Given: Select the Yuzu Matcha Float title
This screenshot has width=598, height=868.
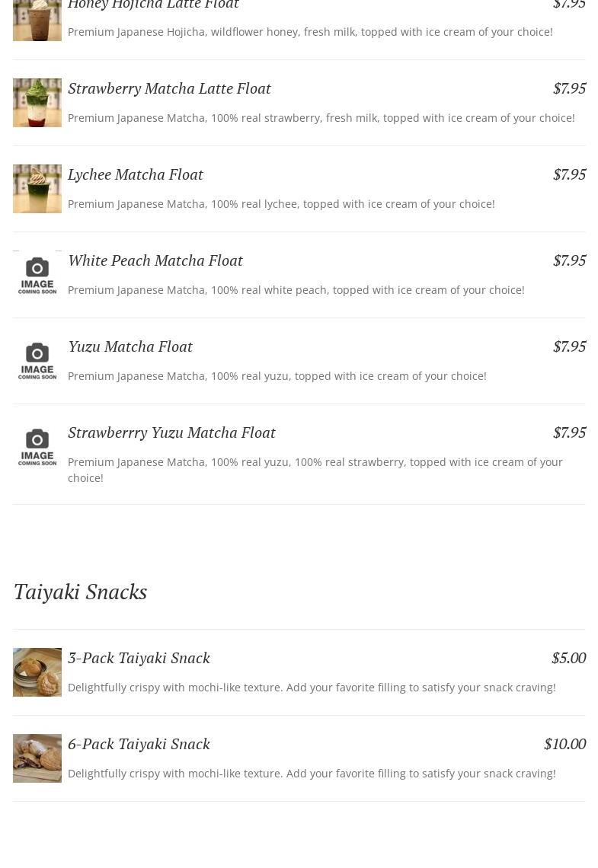Looking at the screenshot, I should (130, 346).
